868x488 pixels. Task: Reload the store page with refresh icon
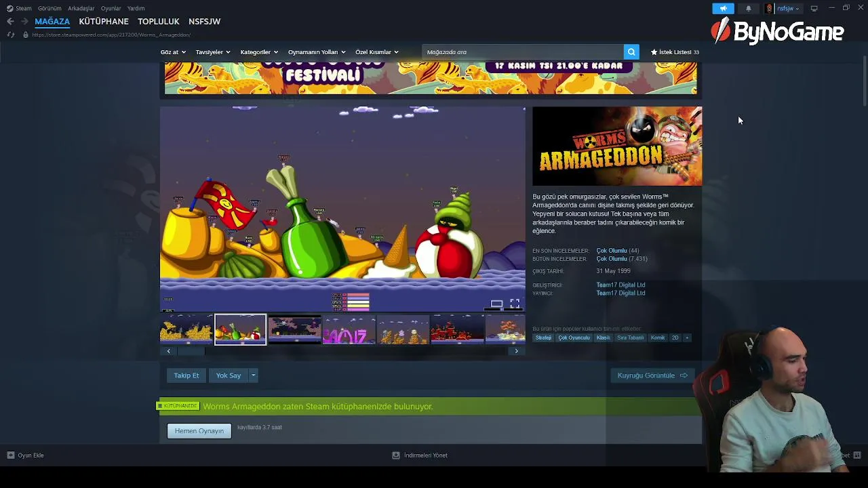coord(10,35)
